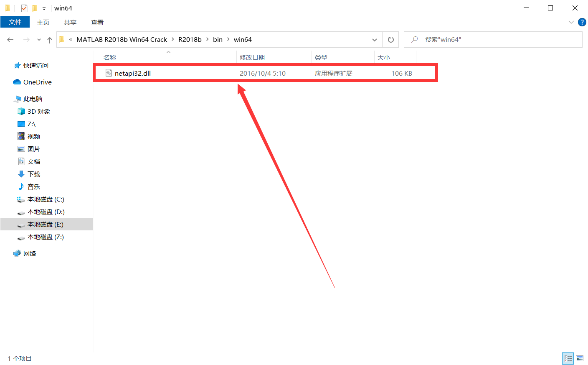Refresh the win64 folder
Image resolution: width=588 pixels, height=365 pixels.
390,40
